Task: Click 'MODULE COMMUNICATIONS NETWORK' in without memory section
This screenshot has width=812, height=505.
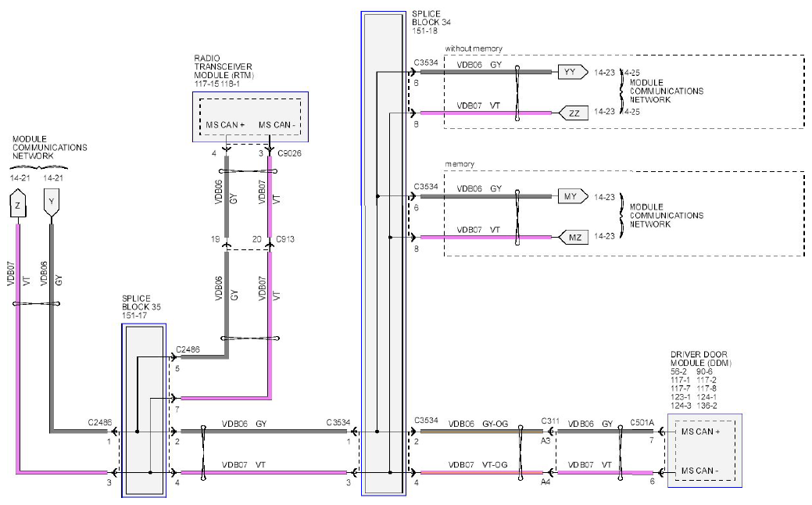Action: pyautogui.click(x=667, y=91)
